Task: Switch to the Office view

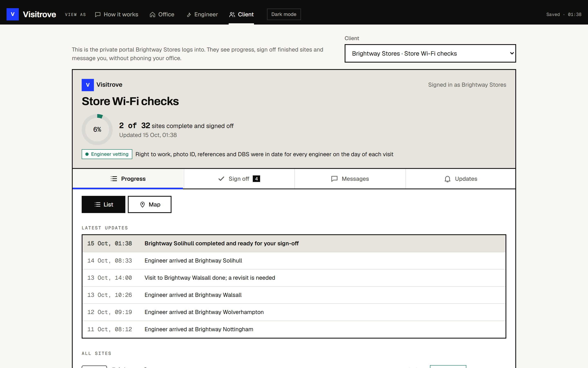Action: pos(162,14)
